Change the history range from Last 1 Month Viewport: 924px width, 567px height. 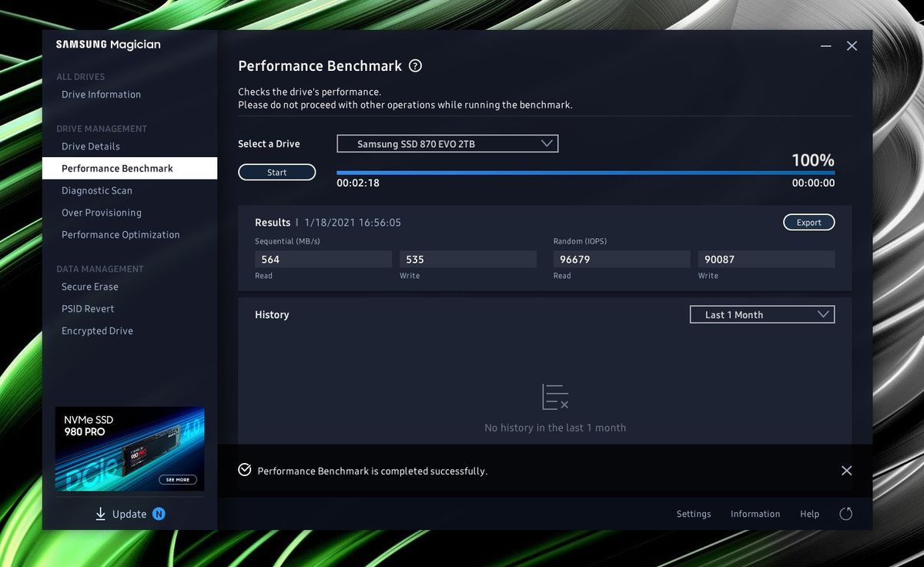point(762,314)
